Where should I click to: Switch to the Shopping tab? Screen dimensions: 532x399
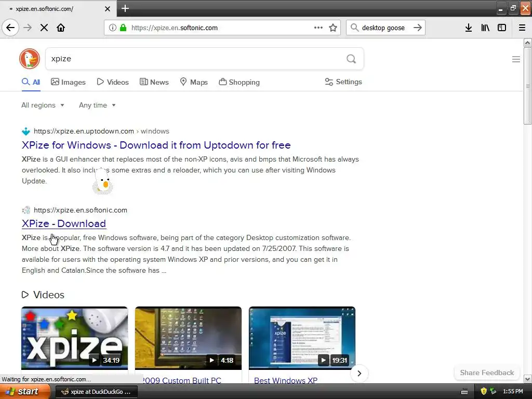[239, 82]
